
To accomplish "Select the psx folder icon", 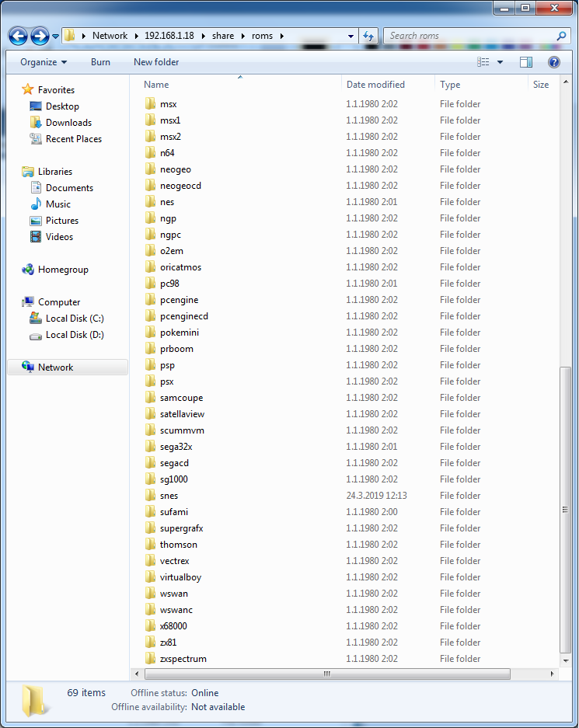I will click(150, 381).
